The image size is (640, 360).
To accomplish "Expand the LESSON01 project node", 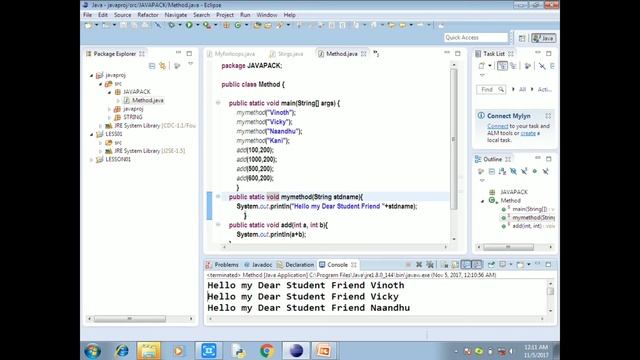I will pyautogui.click(x=91, y=160).
